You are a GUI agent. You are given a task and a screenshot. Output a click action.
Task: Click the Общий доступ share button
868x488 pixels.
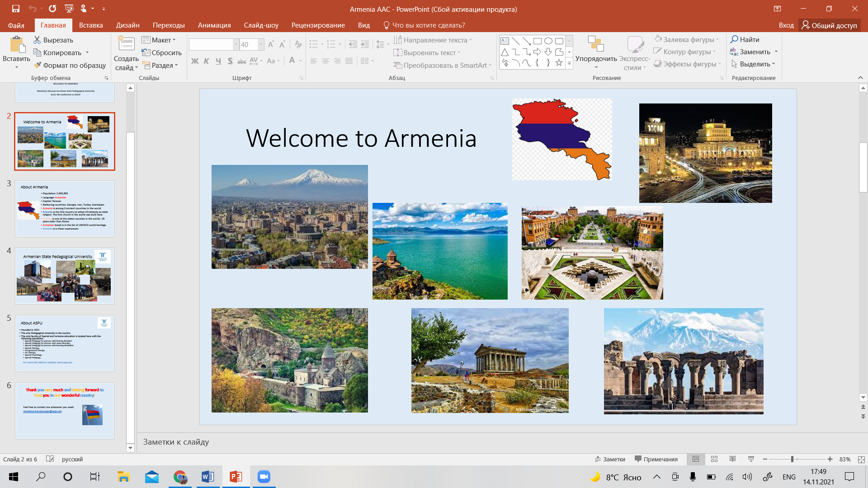click(x=829, y=25)
